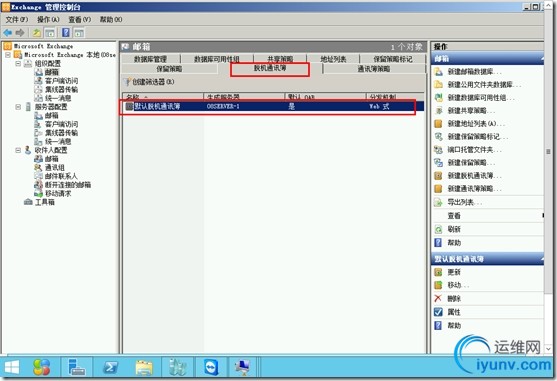The image size is (557, 381).
Task: Toggle the show/hide action pane toolbar icon
Action: [x=79, y=33]
